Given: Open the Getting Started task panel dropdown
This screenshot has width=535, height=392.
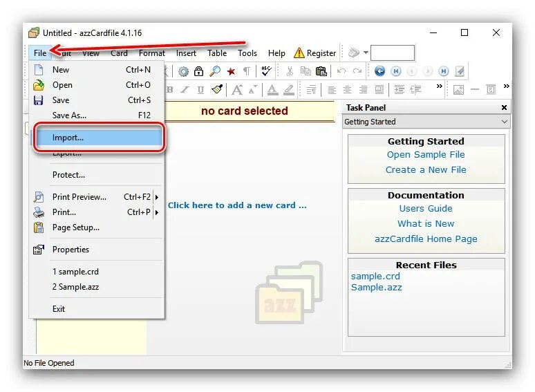Looking at the screenshot, I should pos(426,122).
